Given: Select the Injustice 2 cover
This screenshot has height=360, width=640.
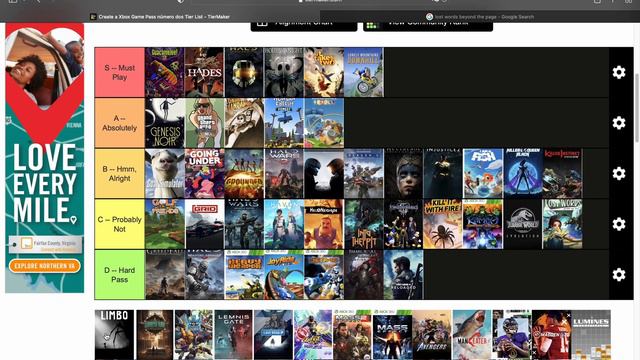Looking at the screenshot, I should 443,173.
